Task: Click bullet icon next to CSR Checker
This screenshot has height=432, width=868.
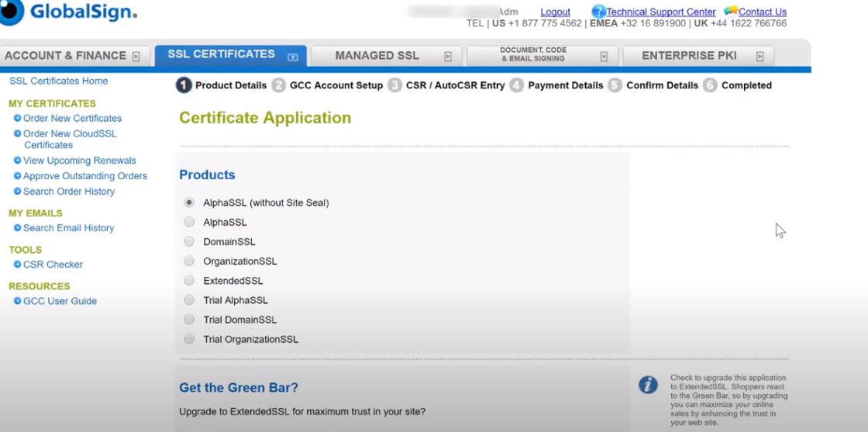Action: [17, 264]
